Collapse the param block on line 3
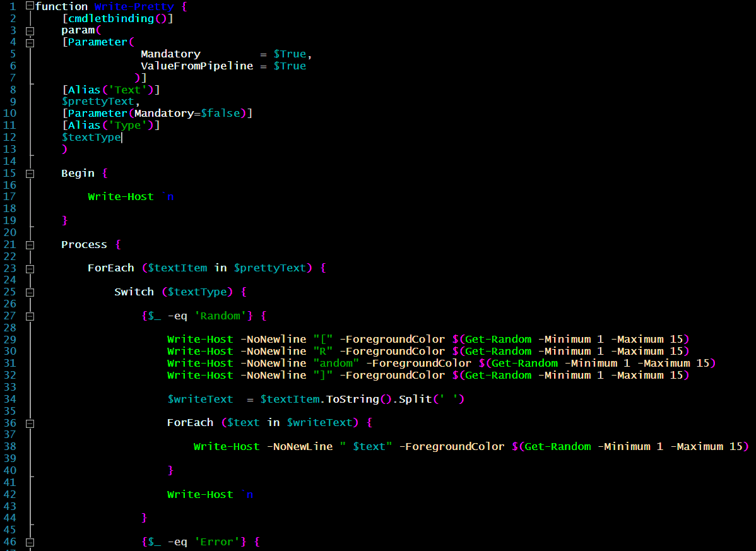The height and width of the screenshot is (551, 756). coord(29,30)
